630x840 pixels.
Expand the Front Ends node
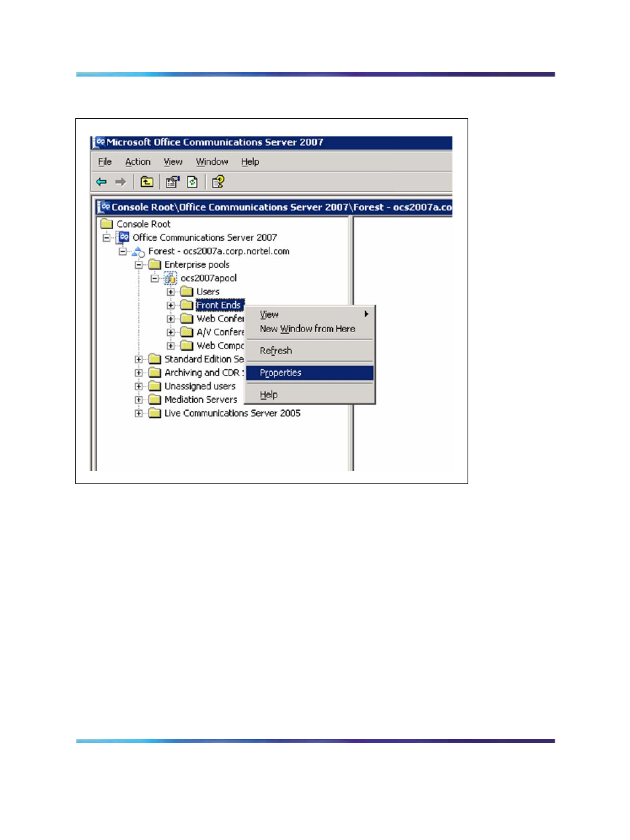[x=170, y=305]
